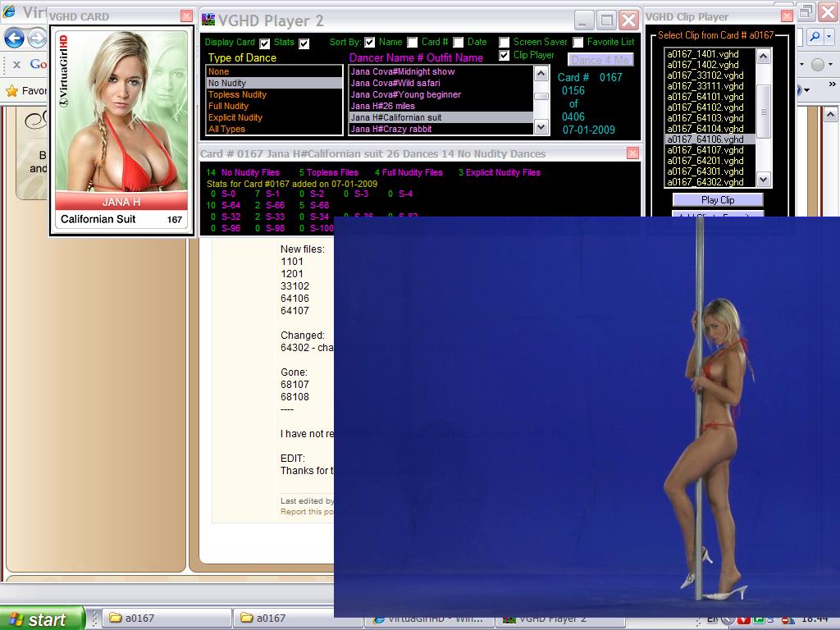840x630 pixels.
Task: Click the Californian Suit card thumbnail
Action: [x=121, y=130]
